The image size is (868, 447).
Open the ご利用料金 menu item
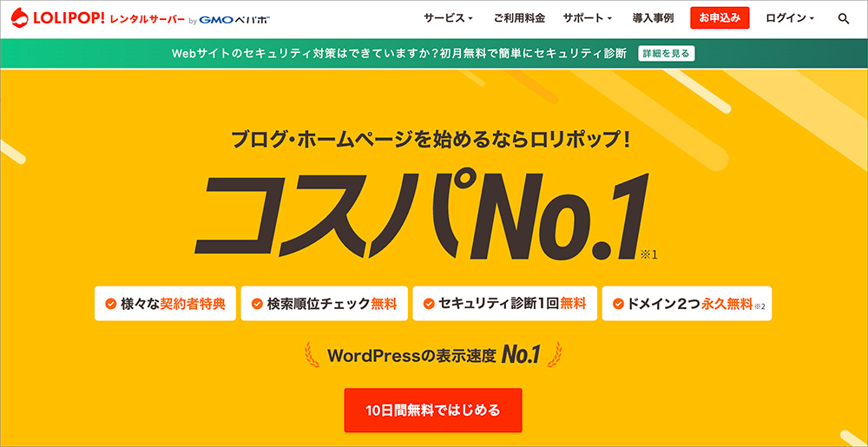pyautogui.click(x=519, y=18)
